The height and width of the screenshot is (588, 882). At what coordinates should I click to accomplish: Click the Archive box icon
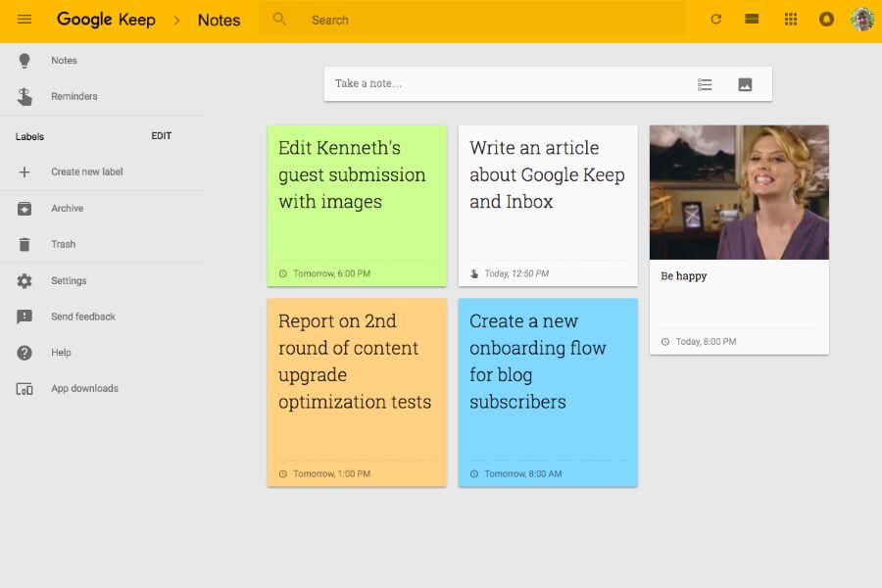[x=24, y=208]
